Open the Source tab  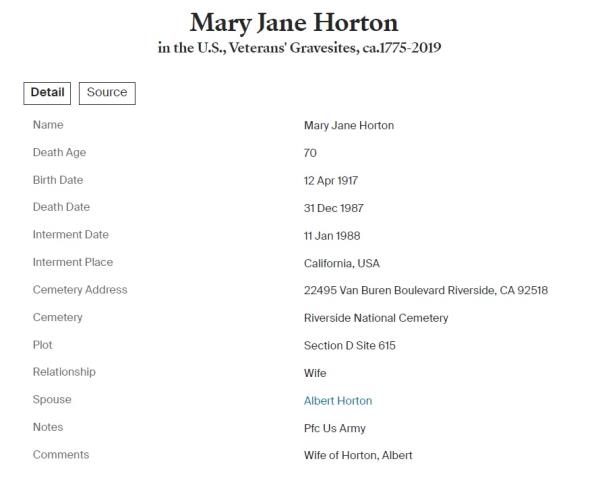[107, 93]
